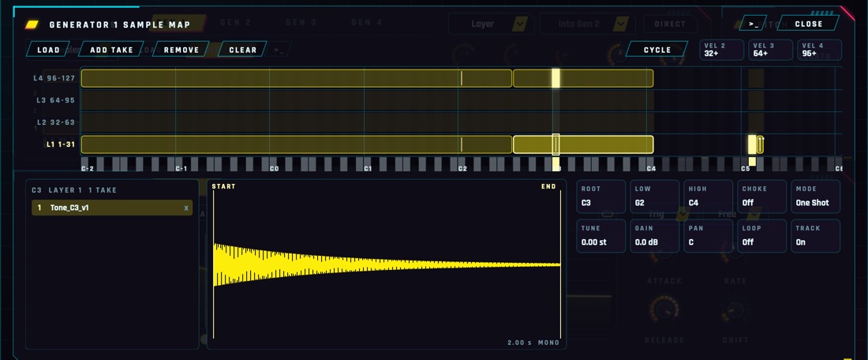Click the outlined C3 root marker in selected L1 zone

(x=556, y=144)
